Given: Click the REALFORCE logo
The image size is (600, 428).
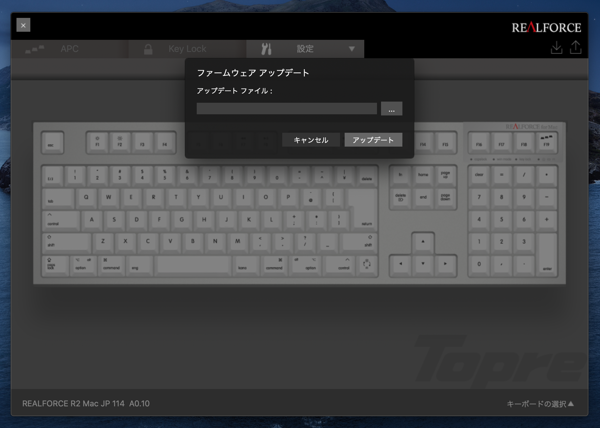Looking at the screenshot, I should point(546,28).
